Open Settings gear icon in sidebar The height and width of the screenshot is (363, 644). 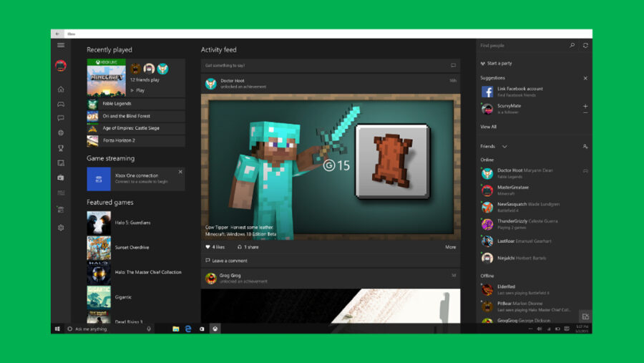61,228
